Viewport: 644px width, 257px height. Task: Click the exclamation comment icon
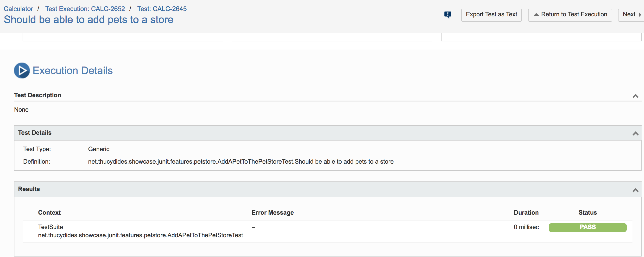(447, 15)
